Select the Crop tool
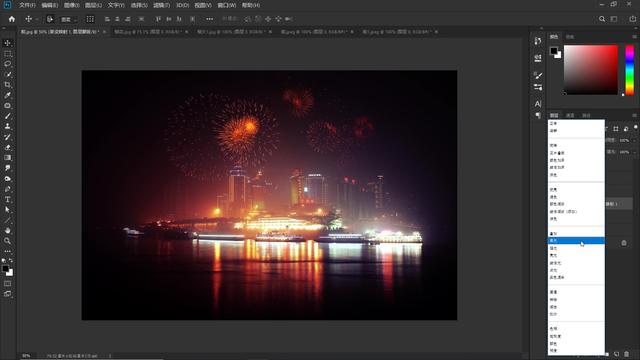Viewport: 640px width, 360px height. (7, 85)
